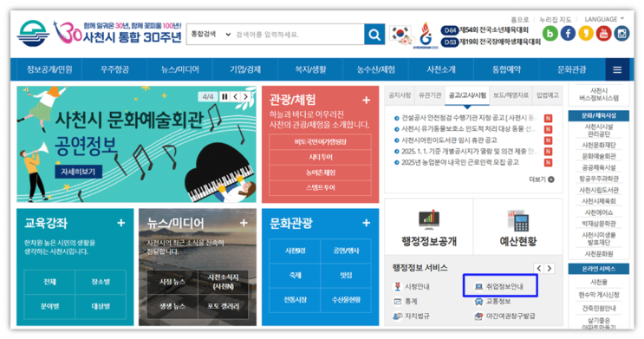Open 사천시어린이도서관 임시 휴관 공고 notice
644x339 pixels.
pos(450,140)
